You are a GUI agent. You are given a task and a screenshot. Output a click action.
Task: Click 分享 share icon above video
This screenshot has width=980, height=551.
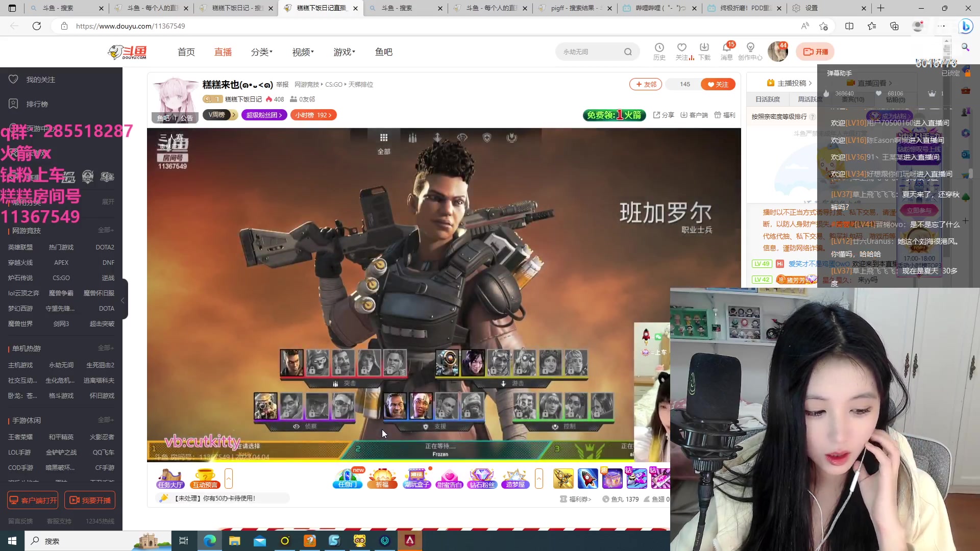point(664,115)
